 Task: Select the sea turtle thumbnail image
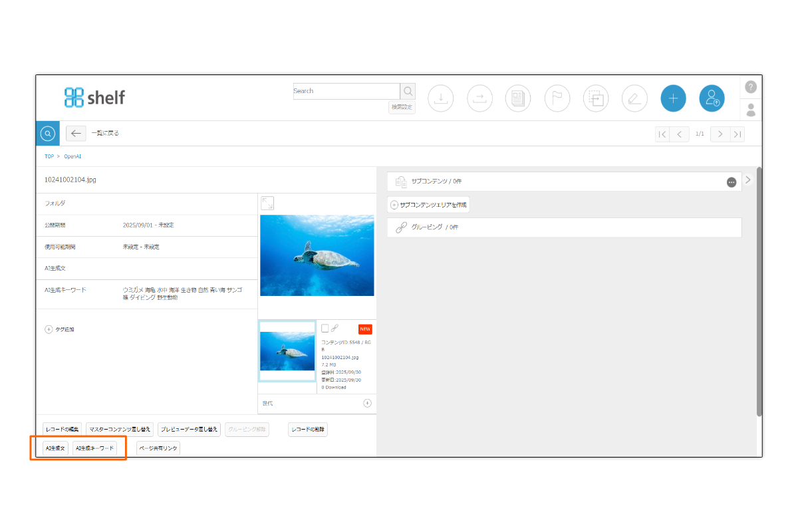[287, 351]
